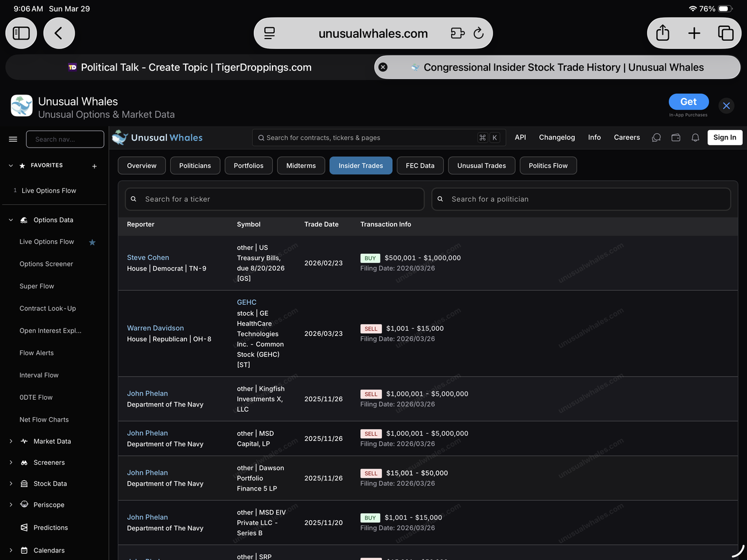Open Predictions page
The width and height of the screenshot is (747, 560).
tap(51, 527)
